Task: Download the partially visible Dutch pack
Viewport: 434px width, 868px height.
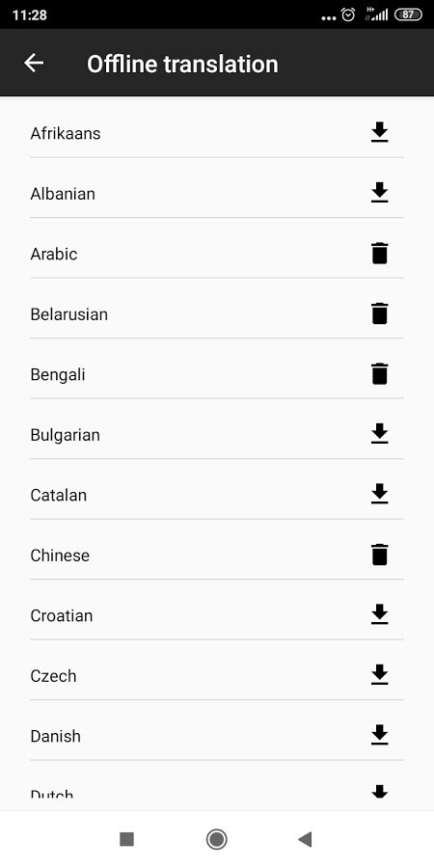Action: pyautogui.click(x=379, y=791)
